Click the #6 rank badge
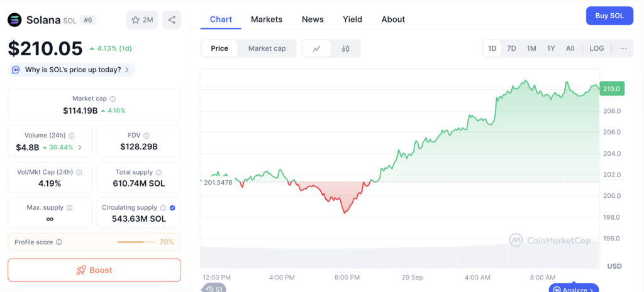The width and height of the screenshot is (644, 292). 87,19
